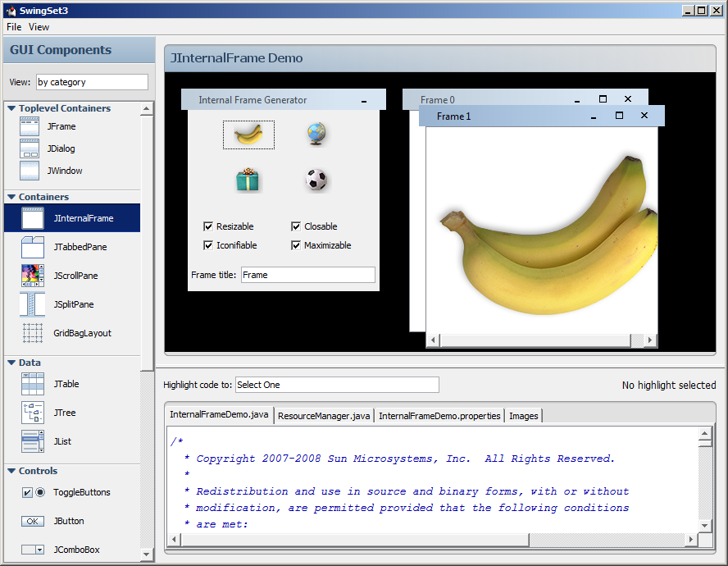Toggle the Closable checkbox
This screenshot has width=728, height=566.
tap(296, 226)
